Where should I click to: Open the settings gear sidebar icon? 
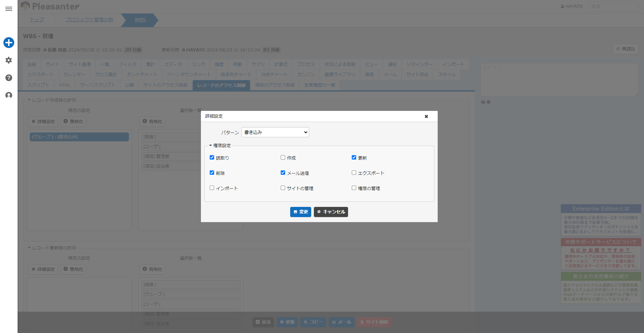(x=9, y=60)
